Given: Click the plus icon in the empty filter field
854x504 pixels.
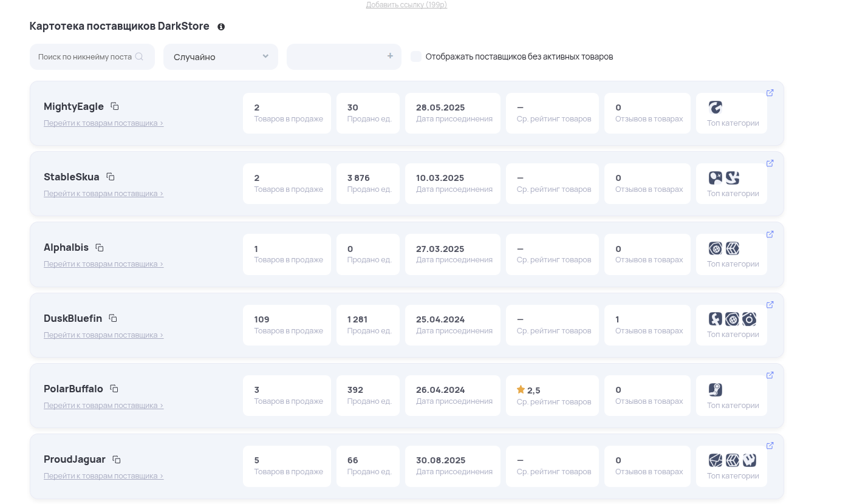Looking at the screenshot, I should coord(390,56).
